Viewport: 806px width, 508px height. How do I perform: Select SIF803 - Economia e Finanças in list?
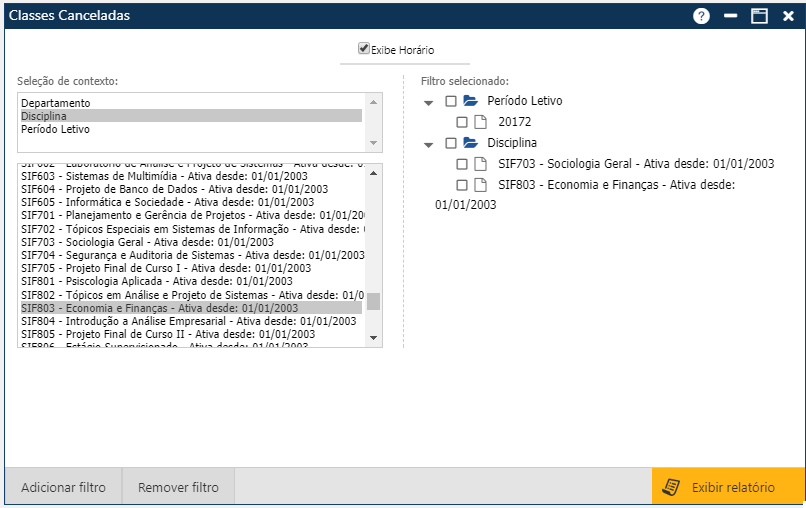pyautogui.click(x=191, y=308)
